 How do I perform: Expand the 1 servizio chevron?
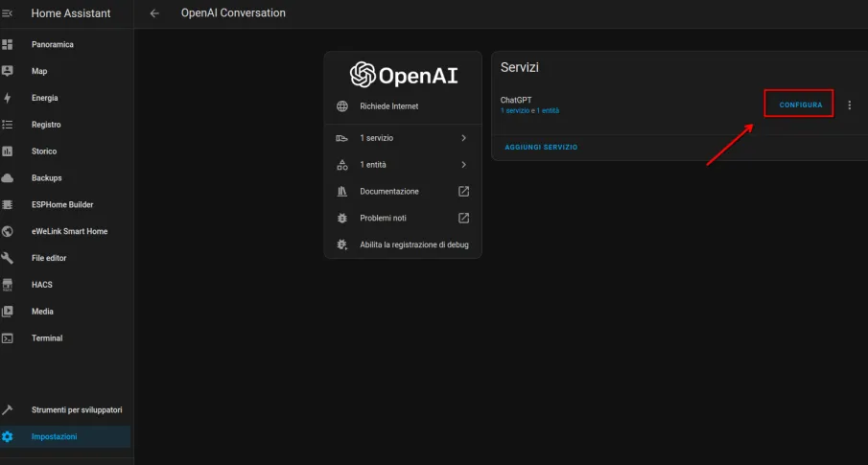(x=464, y=138)
